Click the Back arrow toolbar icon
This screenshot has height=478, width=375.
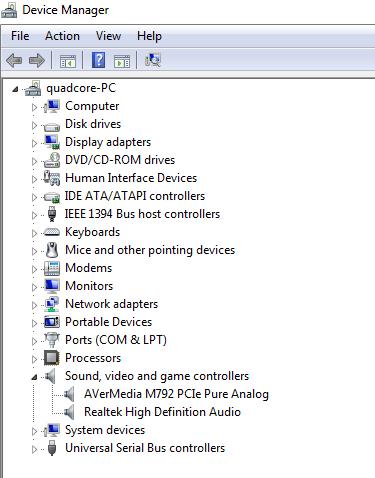point(14,61)
